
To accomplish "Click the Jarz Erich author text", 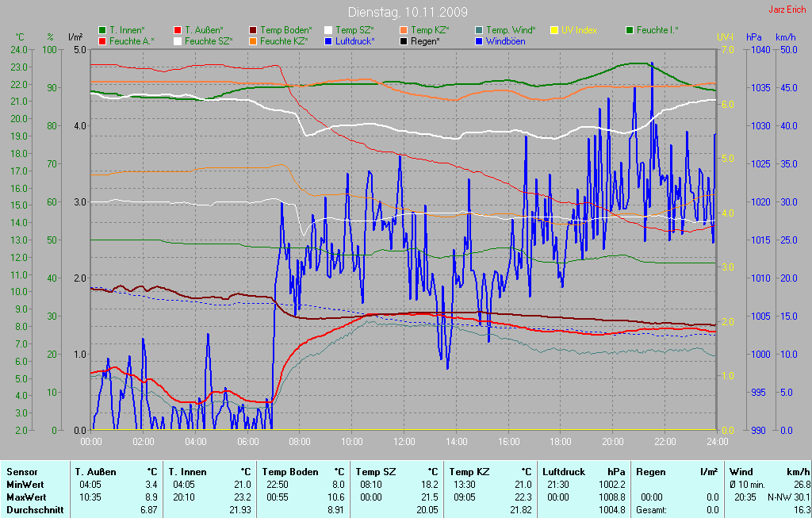I will point(787,10).
